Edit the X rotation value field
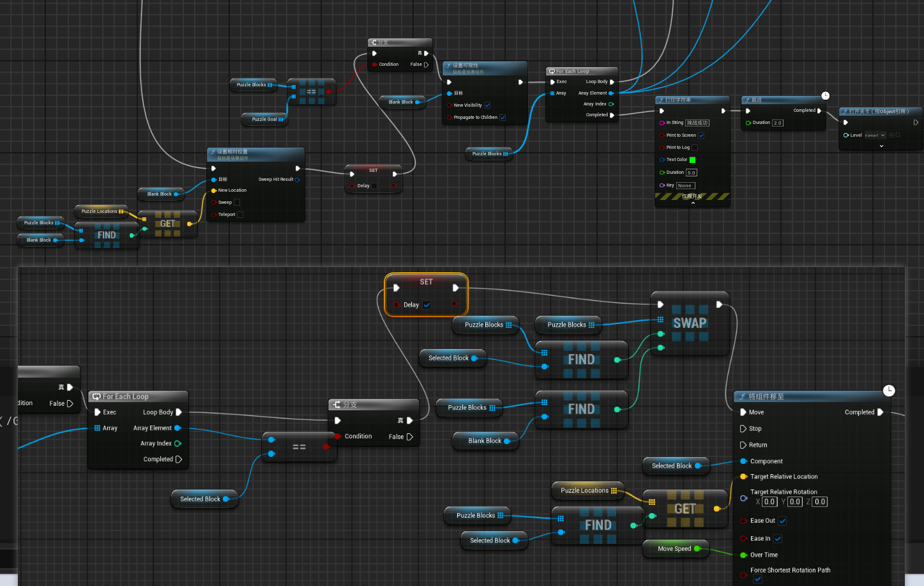This screenshot has width=924, height=586. (x=769, y=502)
